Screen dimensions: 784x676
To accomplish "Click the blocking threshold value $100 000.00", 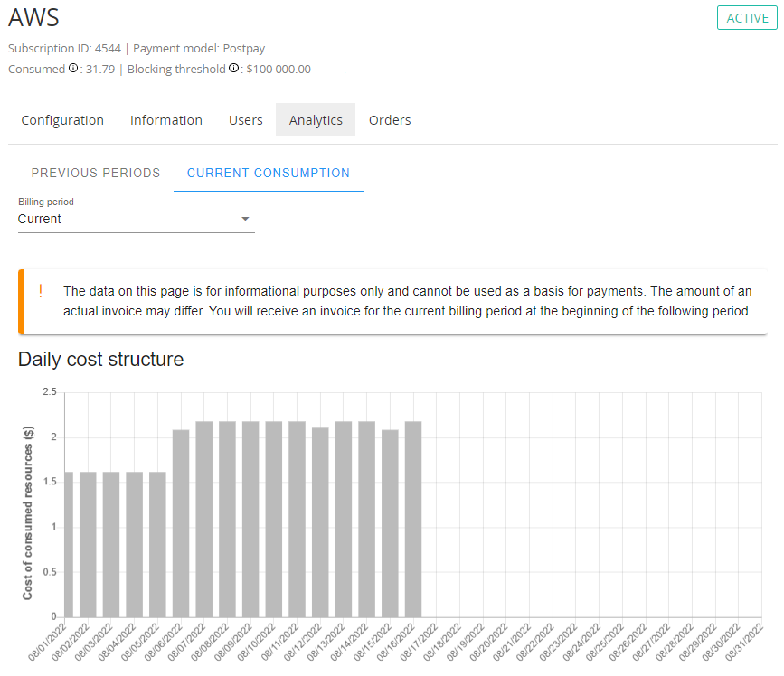I will 279,69.
